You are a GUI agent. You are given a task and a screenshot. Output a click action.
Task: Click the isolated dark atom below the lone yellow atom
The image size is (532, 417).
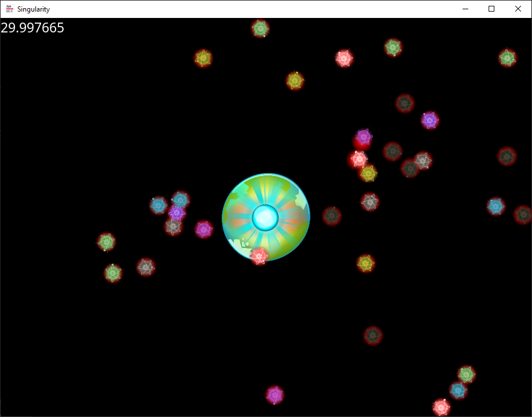373,335
